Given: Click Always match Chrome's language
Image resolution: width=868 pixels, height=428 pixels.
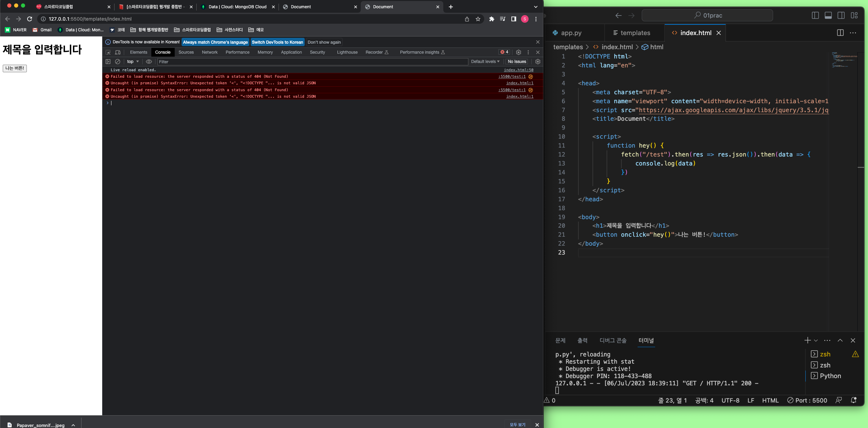Looking at the screenshot, I should pyautogui.click(x=215, y=42).
